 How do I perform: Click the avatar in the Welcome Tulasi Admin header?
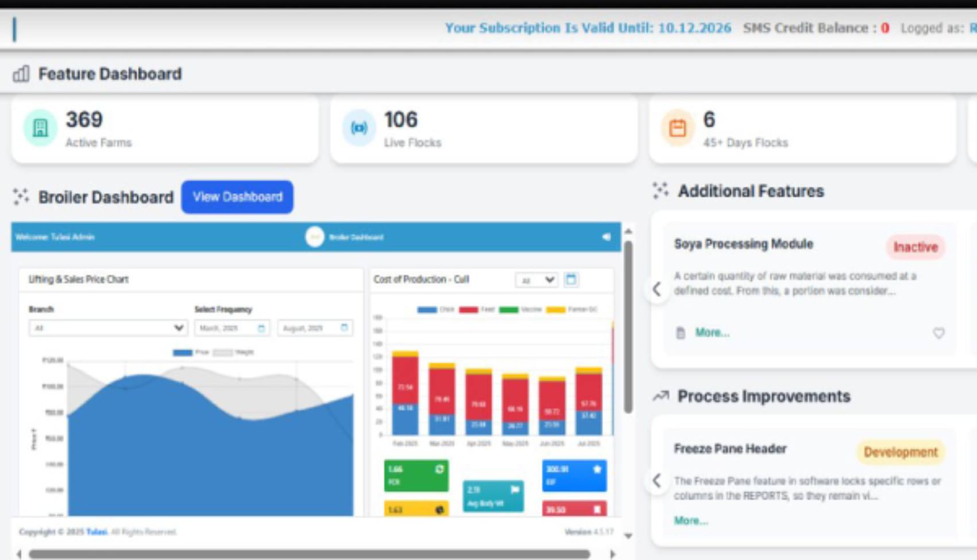coord(315,237)
